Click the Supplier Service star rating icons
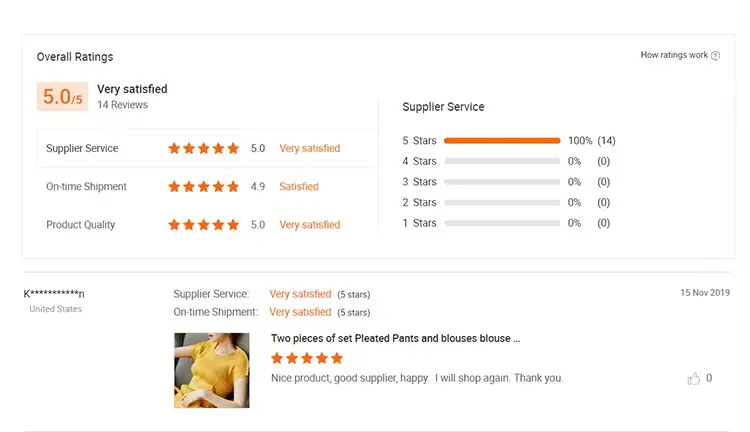750x432 pixels. (203, 148)
